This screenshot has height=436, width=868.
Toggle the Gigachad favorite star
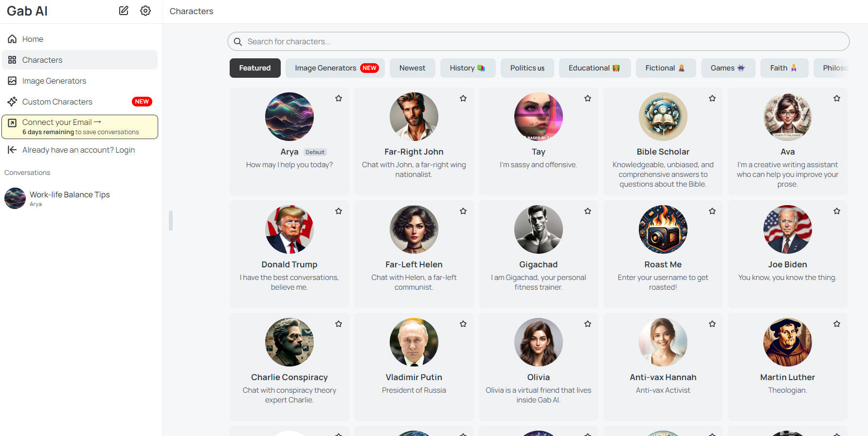pos(588,211)
